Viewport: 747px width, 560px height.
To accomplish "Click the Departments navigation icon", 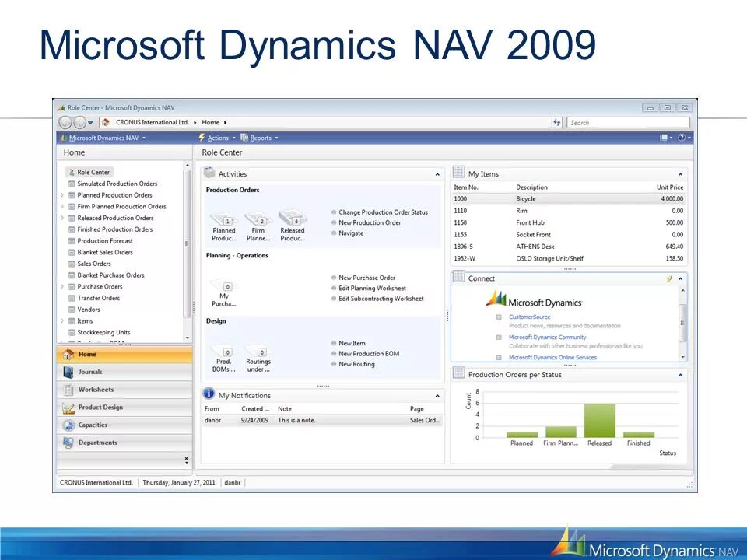I will tap(68, 443).
